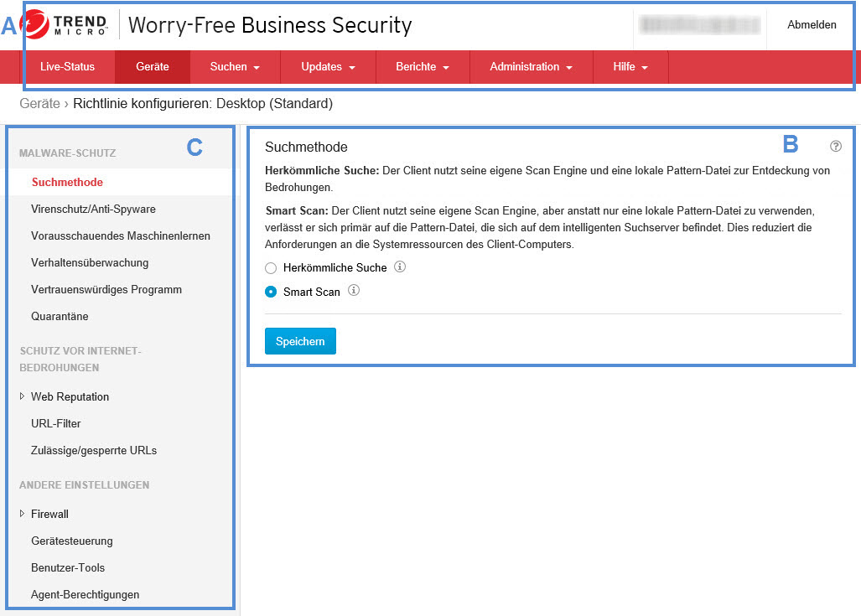Click info icon next to Smart Scan
The width and height of the screenshot is (861, 616).
point(353,291)
